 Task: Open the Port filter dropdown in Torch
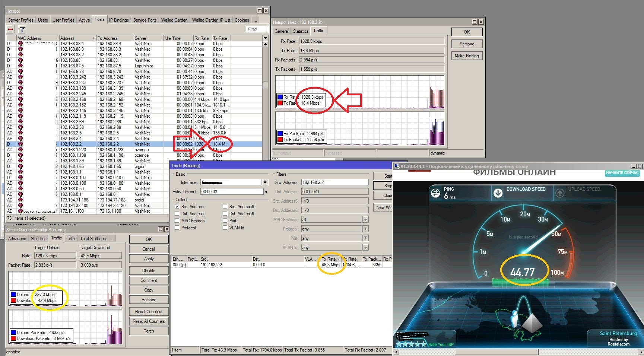click(366, 238)
